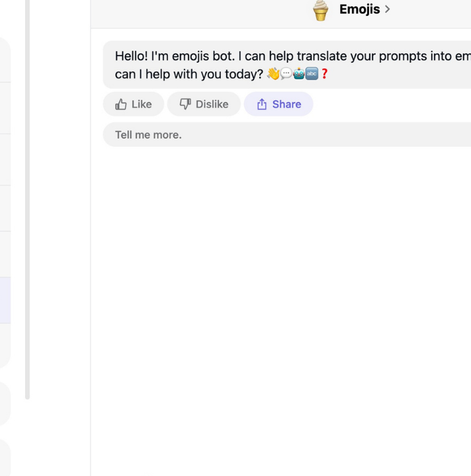
Task: Click the waving hand emoji
Action: [x=273, y=74]
